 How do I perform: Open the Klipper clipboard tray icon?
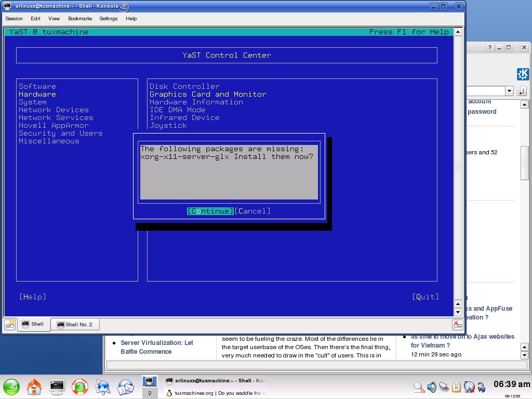coord(456,387)
